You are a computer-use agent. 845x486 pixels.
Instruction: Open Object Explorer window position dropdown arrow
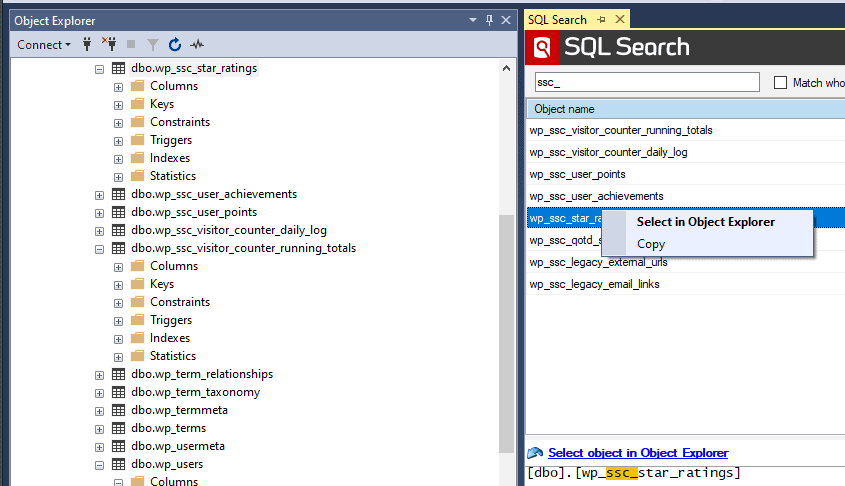tap(473, 20)
